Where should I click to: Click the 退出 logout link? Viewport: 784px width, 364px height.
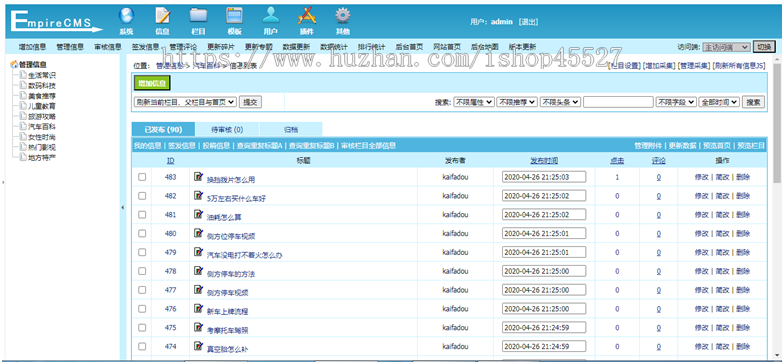pos(528,22)
